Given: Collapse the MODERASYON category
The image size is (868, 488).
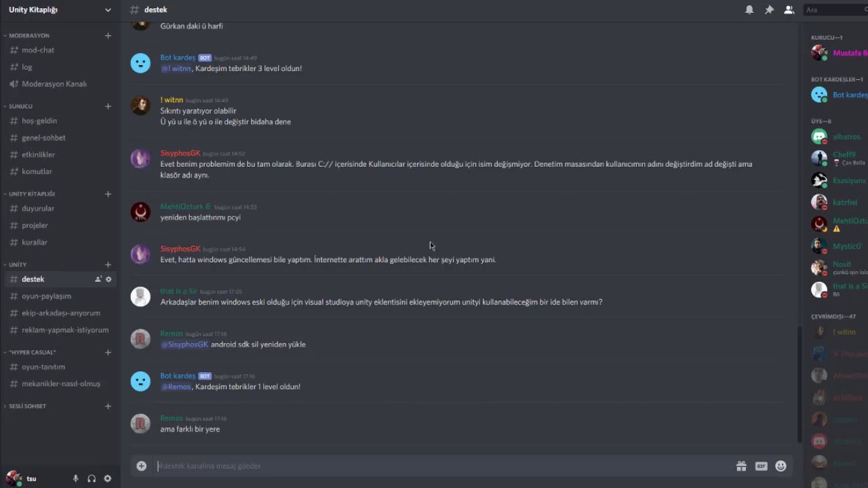Looking at the screenshot, I should (x=28, y=35).
